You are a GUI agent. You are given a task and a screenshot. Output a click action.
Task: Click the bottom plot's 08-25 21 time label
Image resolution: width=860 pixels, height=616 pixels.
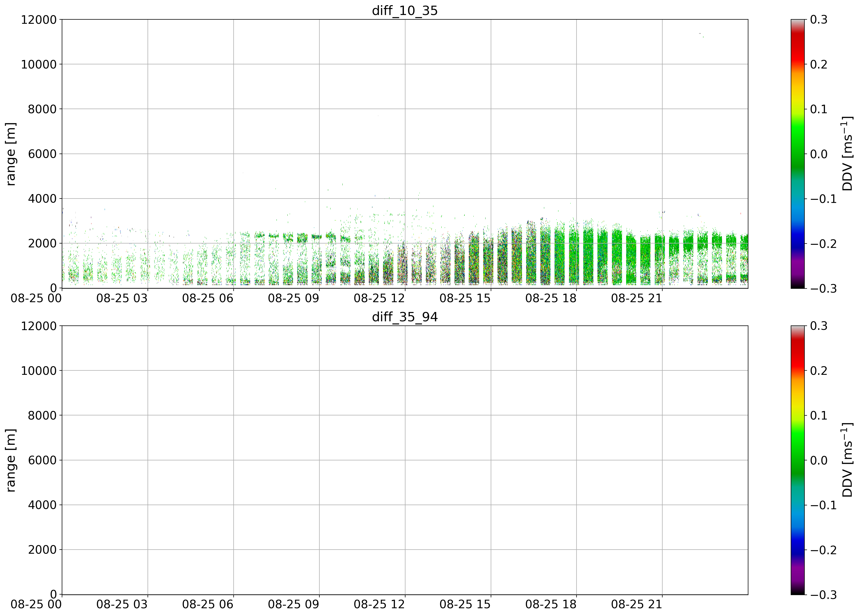coord(636,604)
